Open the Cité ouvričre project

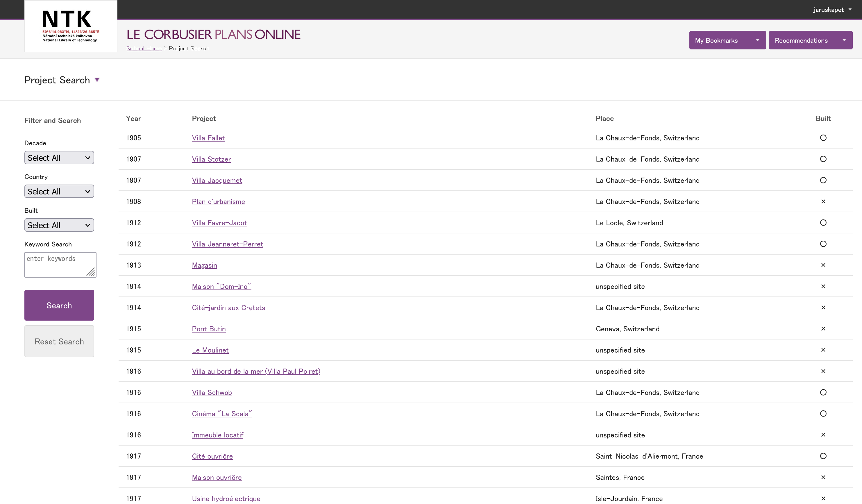(212, 456)
